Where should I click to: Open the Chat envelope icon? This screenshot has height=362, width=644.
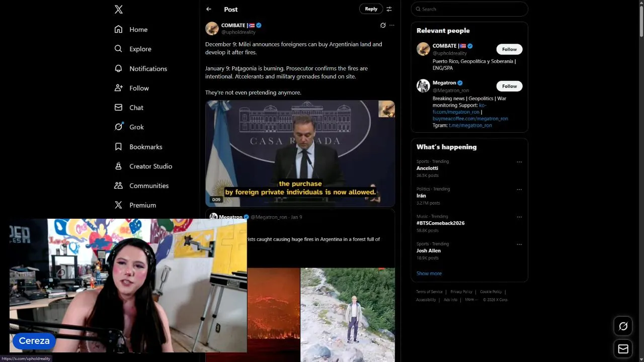coord(118,108)
